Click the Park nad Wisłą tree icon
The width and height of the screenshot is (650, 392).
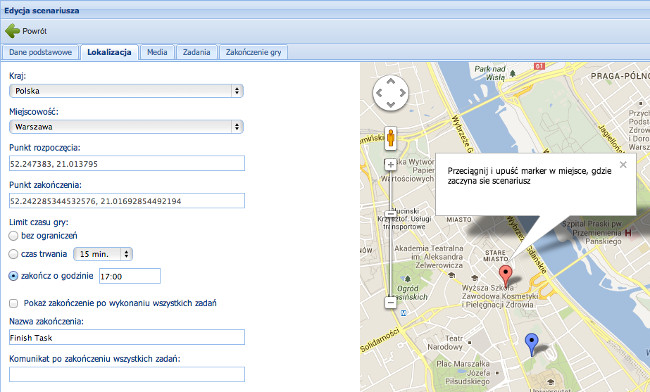(x=513, y=73)
